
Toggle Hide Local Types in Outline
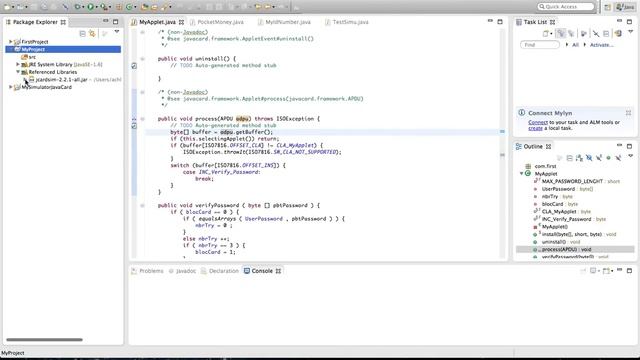[x=618, y=158]
